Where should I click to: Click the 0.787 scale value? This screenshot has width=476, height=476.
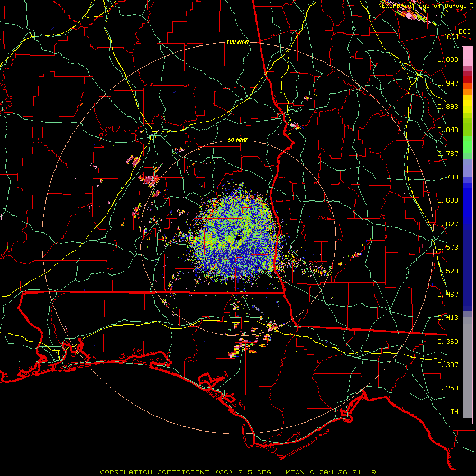pyautogui.click(x=448, y=153)
